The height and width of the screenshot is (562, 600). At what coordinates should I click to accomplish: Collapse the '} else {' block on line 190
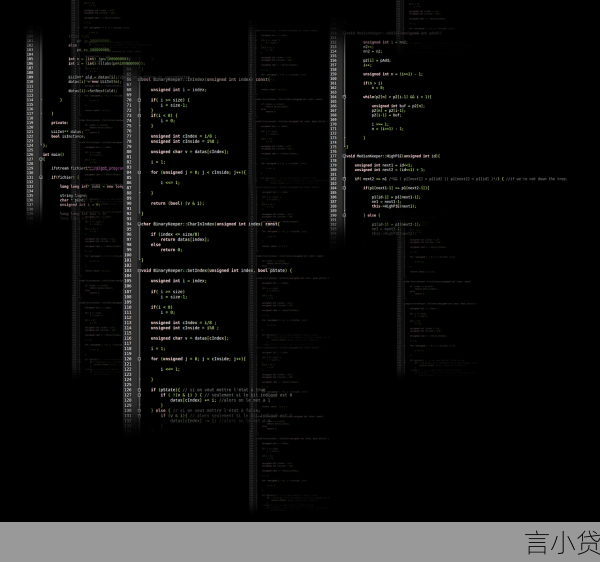pyautogui.click(x=344, y=215)
